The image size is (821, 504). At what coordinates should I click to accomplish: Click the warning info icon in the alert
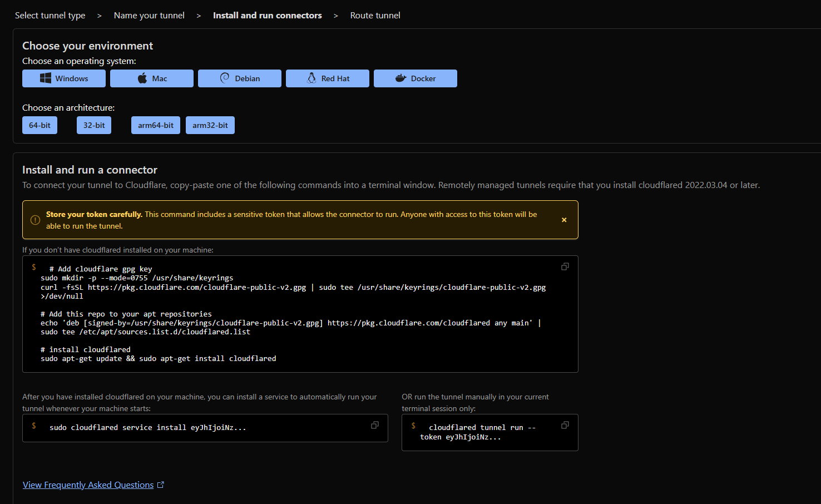(35, 220)
